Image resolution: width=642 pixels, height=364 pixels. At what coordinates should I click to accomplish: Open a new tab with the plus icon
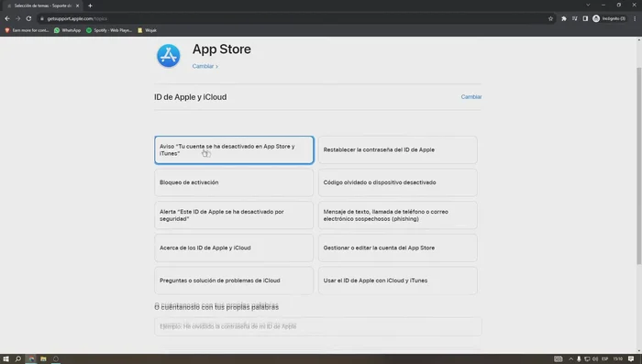click(x=90, y=6)
